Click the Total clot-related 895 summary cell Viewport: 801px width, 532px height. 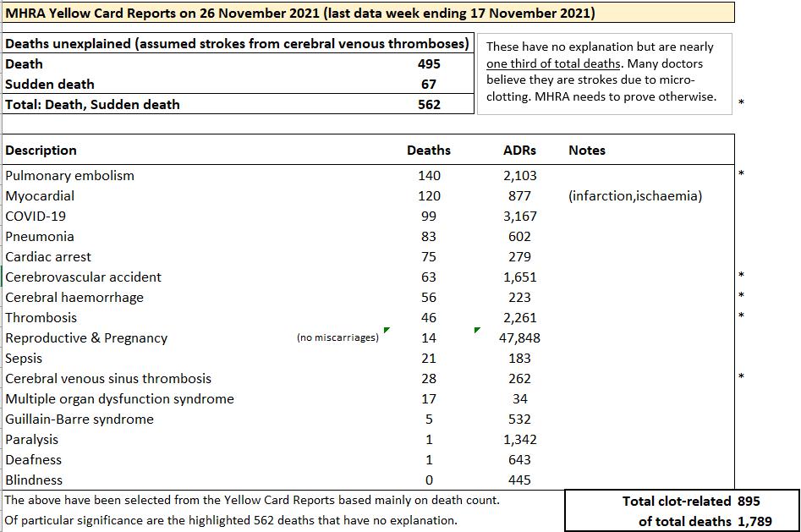[x=682, y=501]
